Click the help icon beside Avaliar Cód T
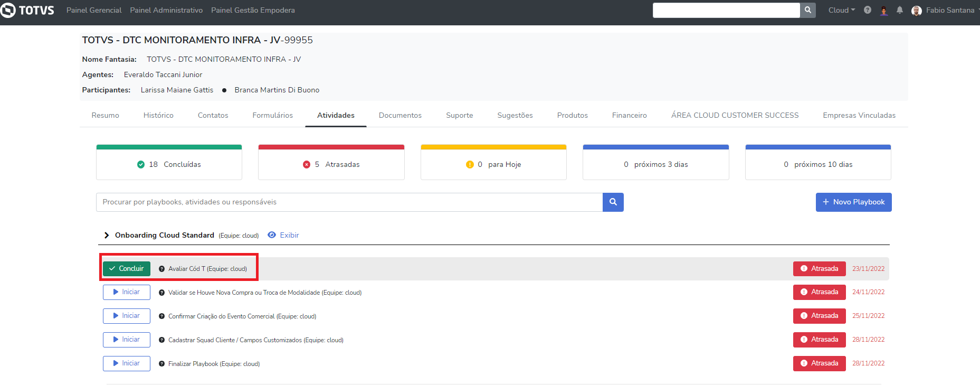This screenshot has height=385, width=980. 162,269
